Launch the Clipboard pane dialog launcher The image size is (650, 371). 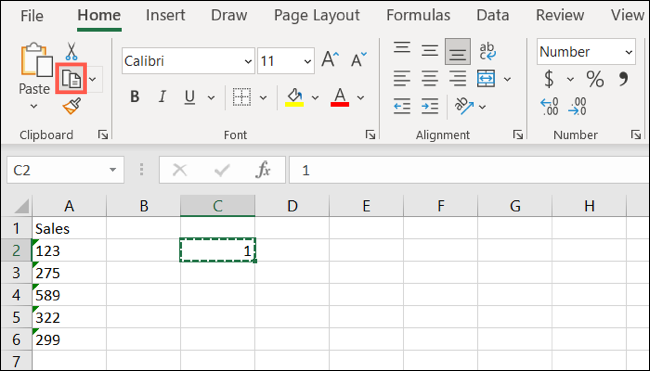[103, 134]
